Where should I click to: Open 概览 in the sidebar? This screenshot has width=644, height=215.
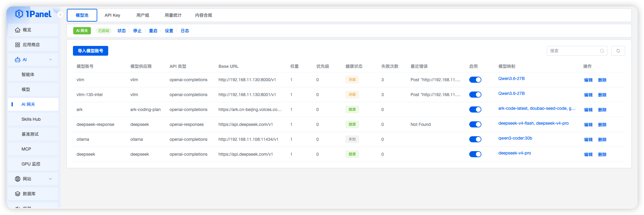tap(33, 30)
